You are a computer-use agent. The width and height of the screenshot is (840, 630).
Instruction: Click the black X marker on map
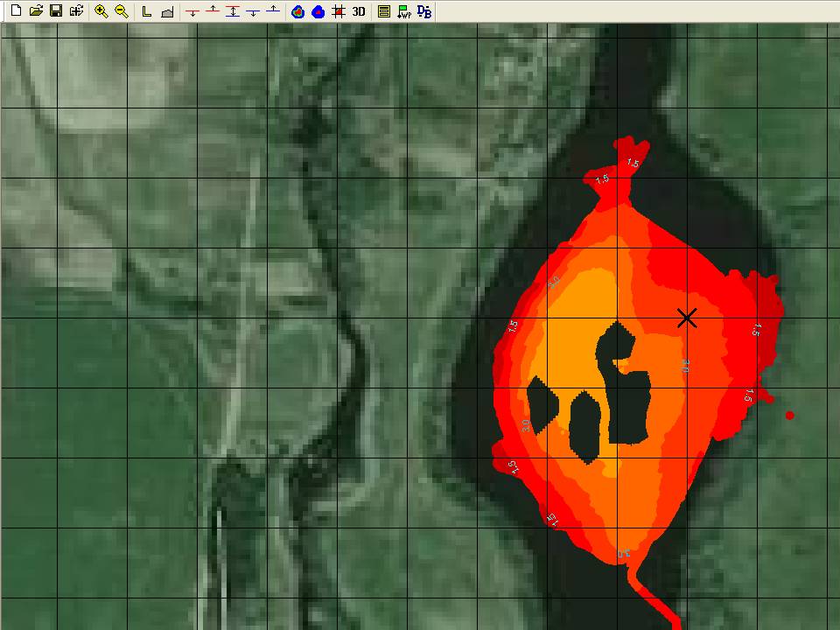(687, 318)
